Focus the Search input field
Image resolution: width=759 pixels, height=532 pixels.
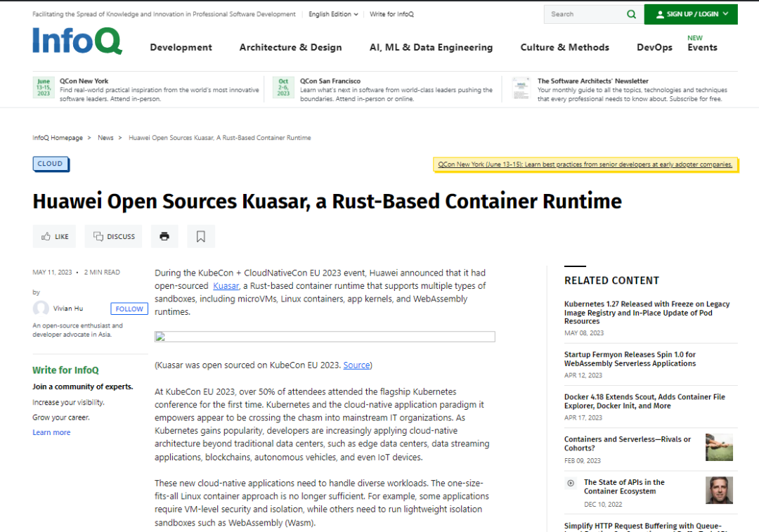585,14
